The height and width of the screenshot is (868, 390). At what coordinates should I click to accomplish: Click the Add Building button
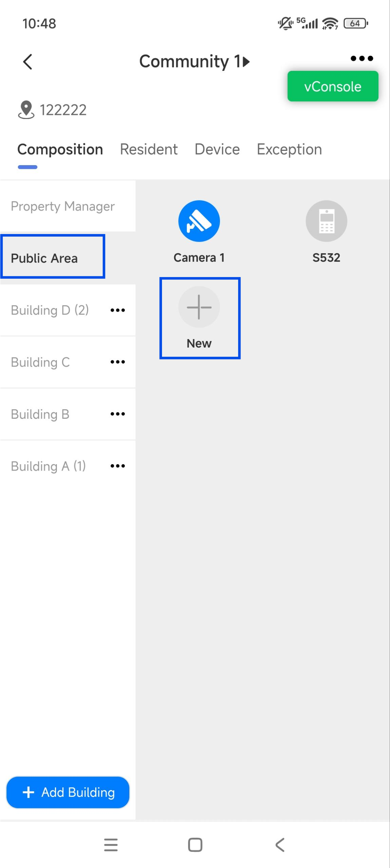[x=68, y=792]
